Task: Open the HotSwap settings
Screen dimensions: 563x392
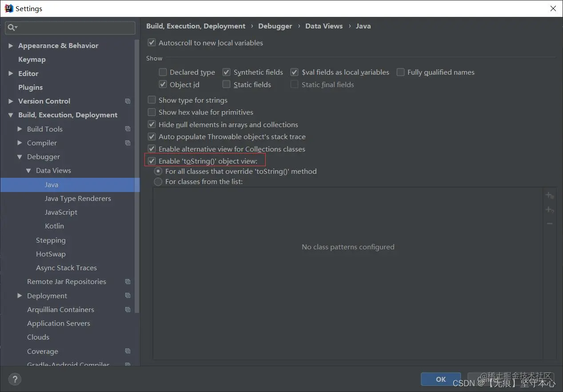Action: 51,254
